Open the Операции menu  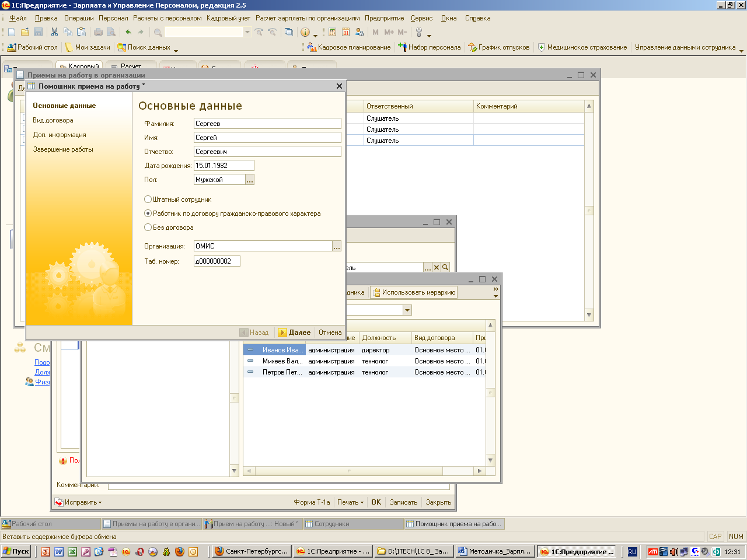point(79,18)
